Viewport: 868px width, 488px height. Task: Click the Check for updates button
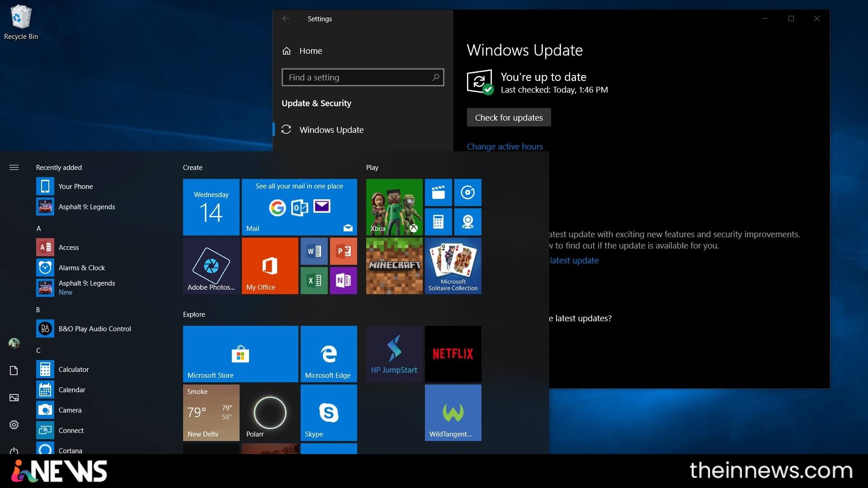[509, 117]
